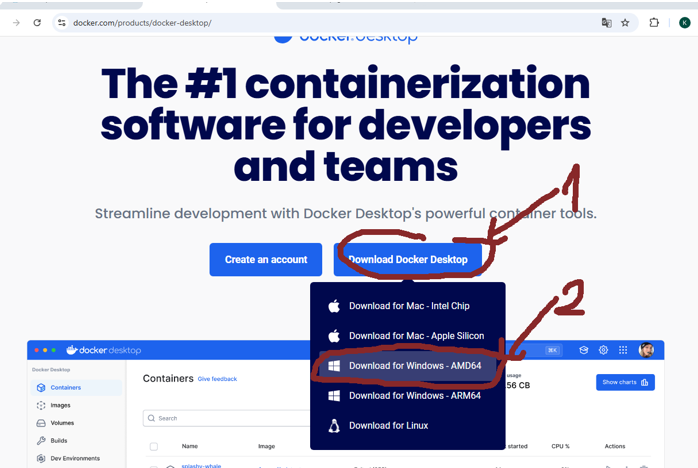The image size is (698, 468).
Task: Click the Download Docker Desktop button
Action: [x=408, y=259]
